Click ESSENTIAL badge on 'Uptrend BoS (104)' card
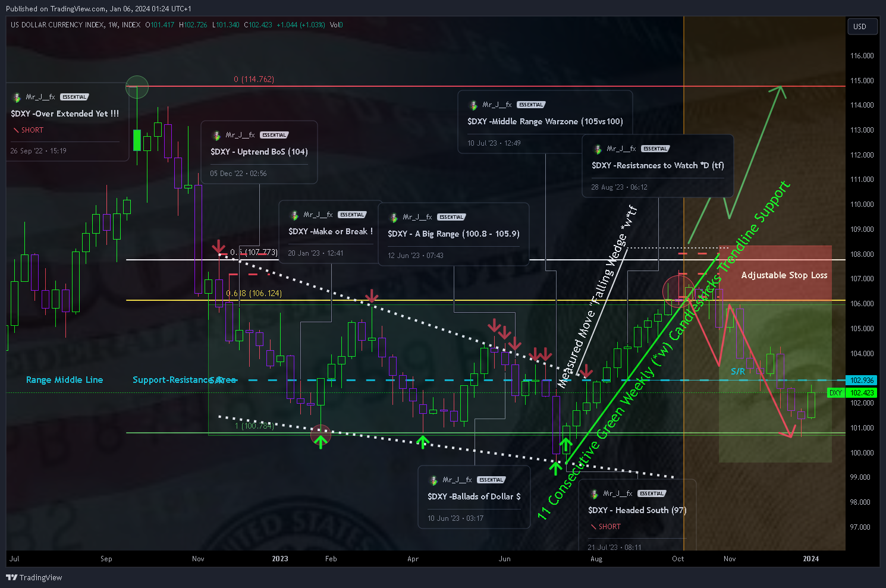Screen dimensions: 886x588 coord(274,135)
